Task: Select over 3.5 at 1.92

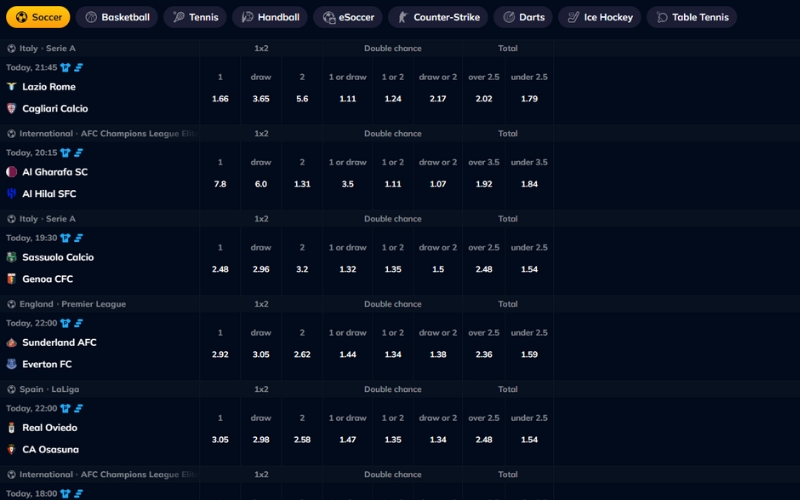Action: tap(484, 184)
